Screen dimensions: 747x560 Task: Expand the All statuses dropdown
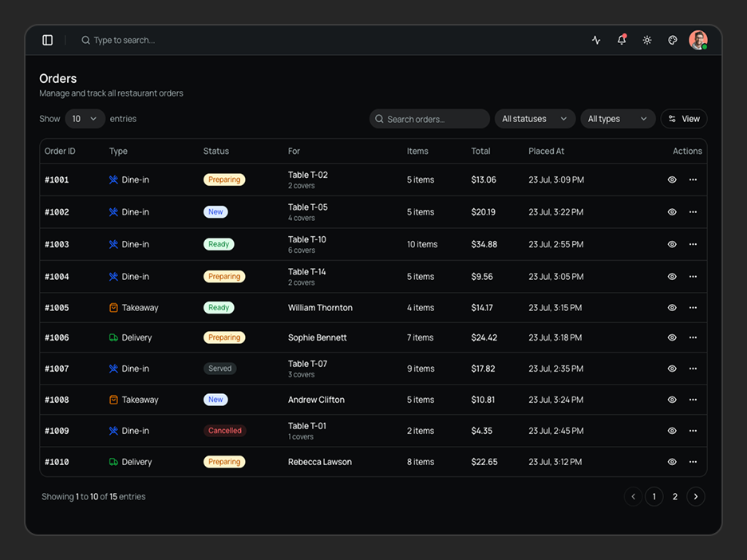[x=535, y=119]
